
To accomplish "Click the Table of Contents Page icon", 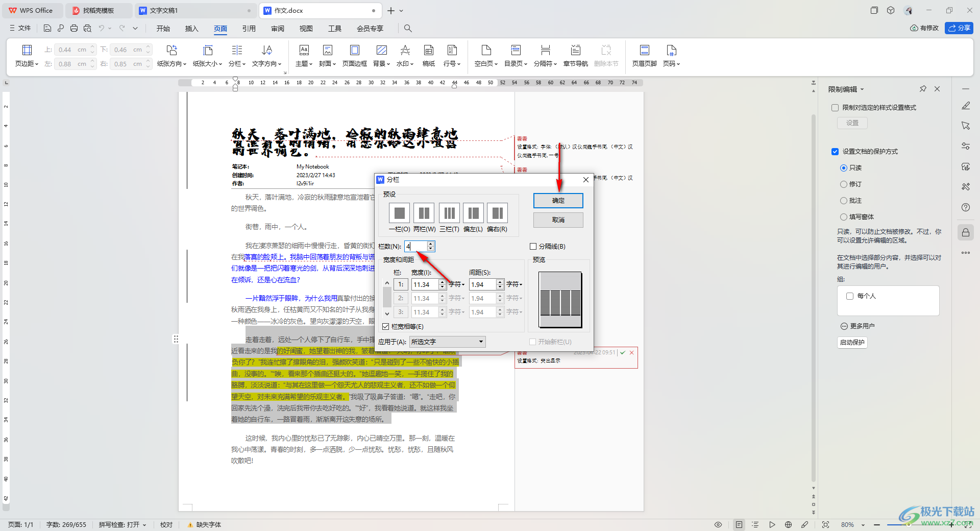I will (516, 50).
